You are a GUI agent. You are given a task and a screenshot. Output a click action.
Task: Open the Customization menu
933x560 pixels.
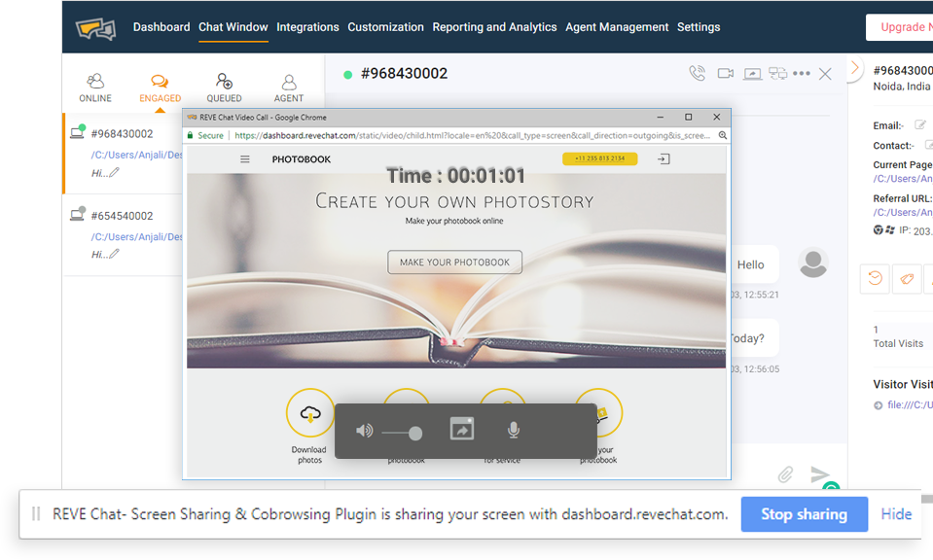point(385,27)
